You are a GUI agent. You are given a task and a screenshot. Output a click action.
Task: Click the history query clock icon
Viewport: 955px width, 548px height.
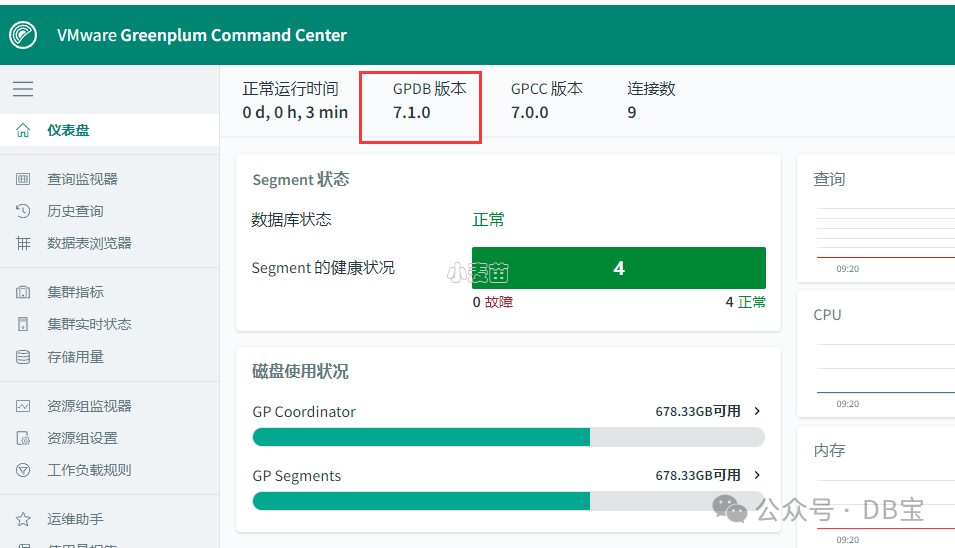pos(23,211)
